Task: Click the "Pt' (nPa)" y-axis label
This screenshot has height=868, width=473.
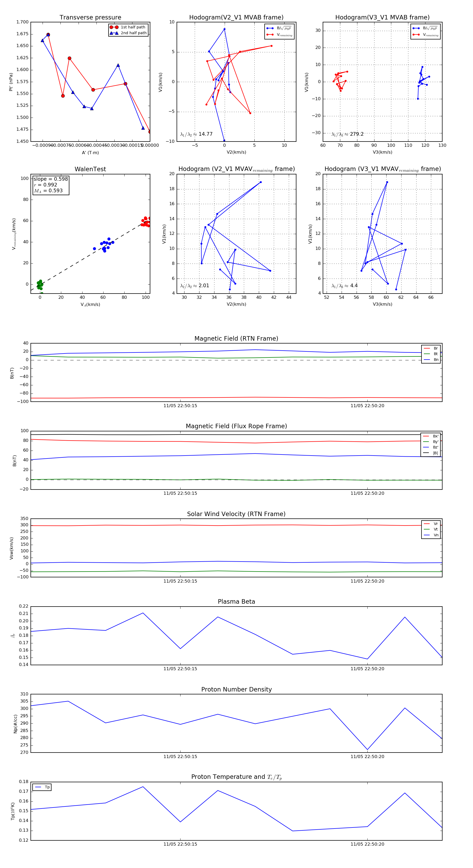Action: click(x=11, y=82)
